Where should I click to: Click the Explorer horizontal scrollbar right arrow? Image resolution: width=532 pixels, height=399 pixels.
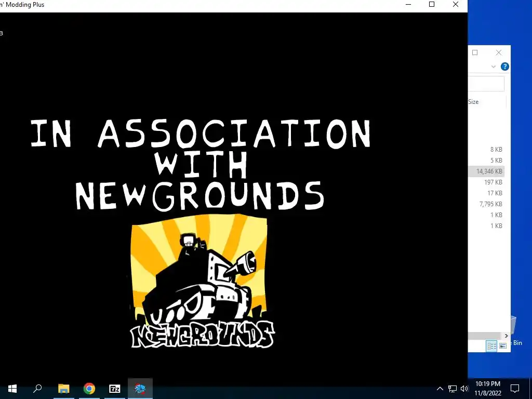[x=506, y=336]
